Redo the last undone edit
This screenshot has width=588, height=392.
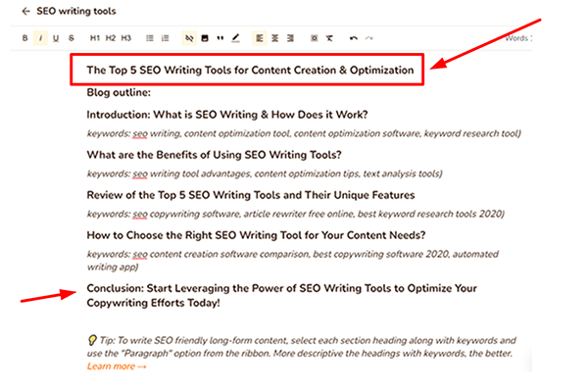point(369,38)
